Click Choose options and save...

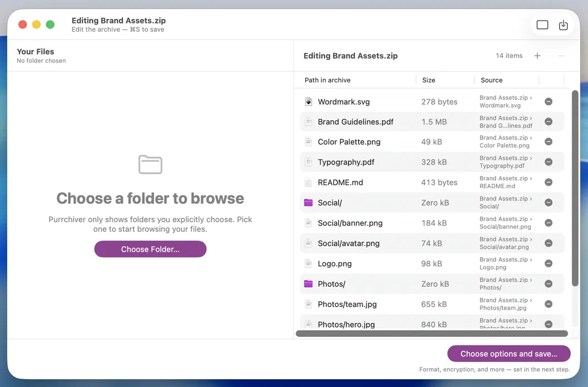point(509,354)
